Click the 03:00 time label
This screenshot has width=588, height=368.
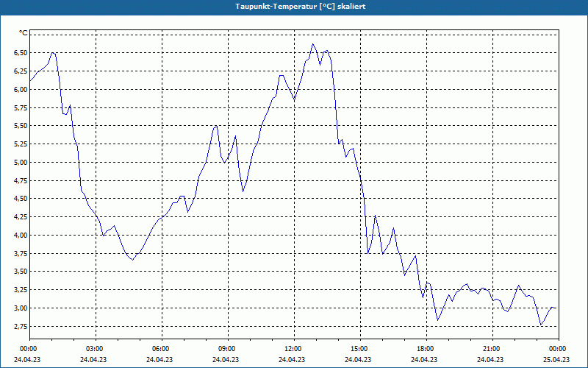[x=96, y=349]
